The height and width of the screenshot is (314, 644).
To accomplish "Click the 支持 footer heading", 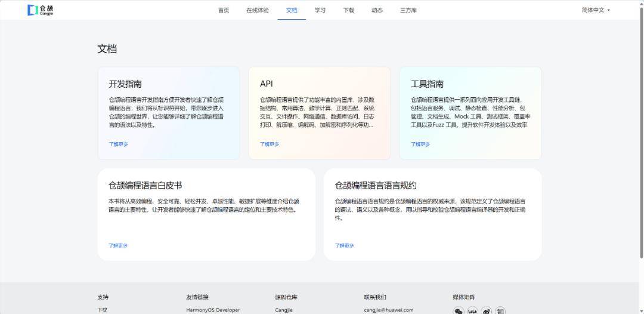I will pos(103,297).
